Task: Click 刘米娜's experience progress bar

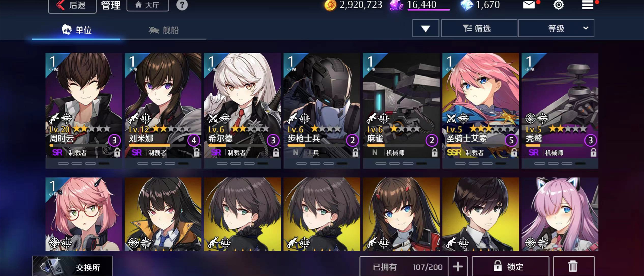Action: click(x=157, y=145)
